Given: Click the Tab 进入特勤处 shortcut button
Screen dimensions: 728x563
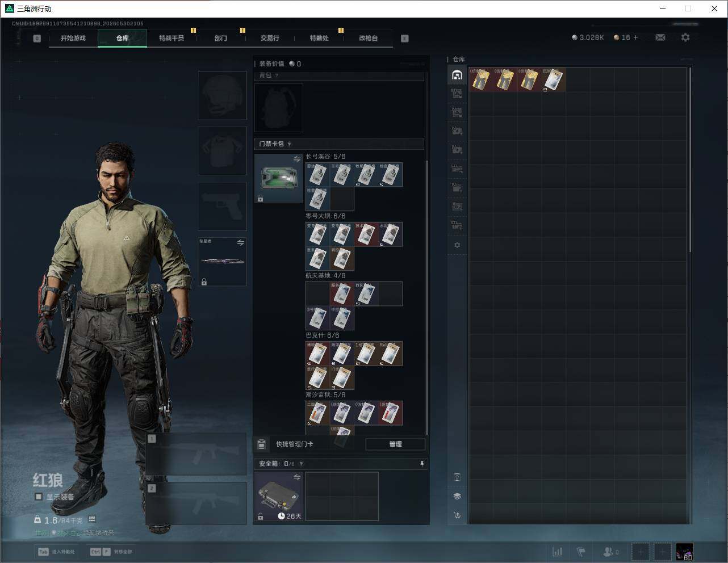Looking at the screenshot, I should point(57,552).
